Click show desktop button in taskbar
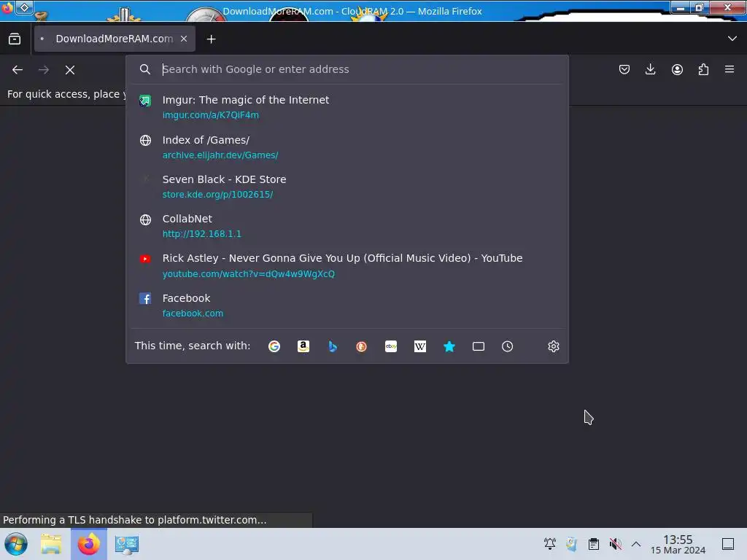 click(728, 544)
